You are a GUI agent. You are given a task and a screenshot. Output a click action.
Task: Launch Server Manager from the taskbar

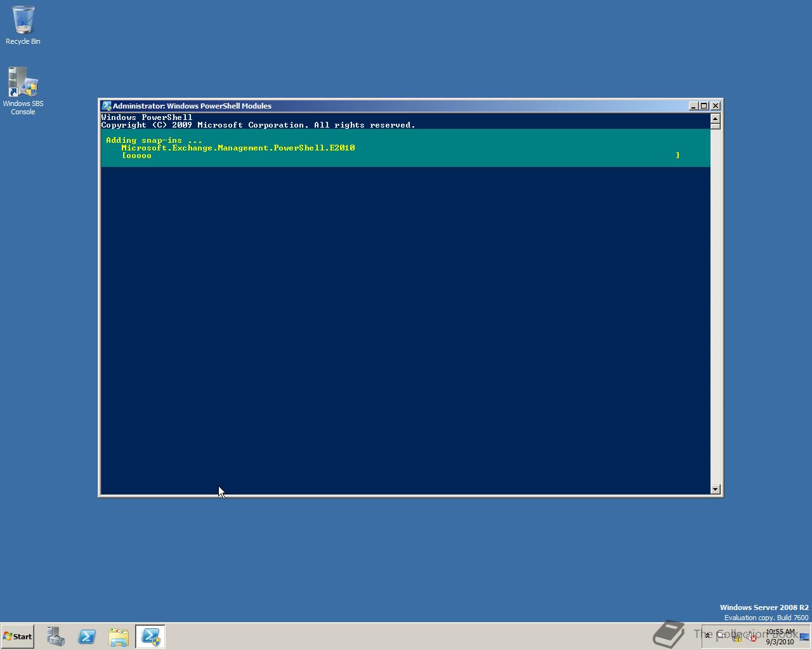(56, 637)
